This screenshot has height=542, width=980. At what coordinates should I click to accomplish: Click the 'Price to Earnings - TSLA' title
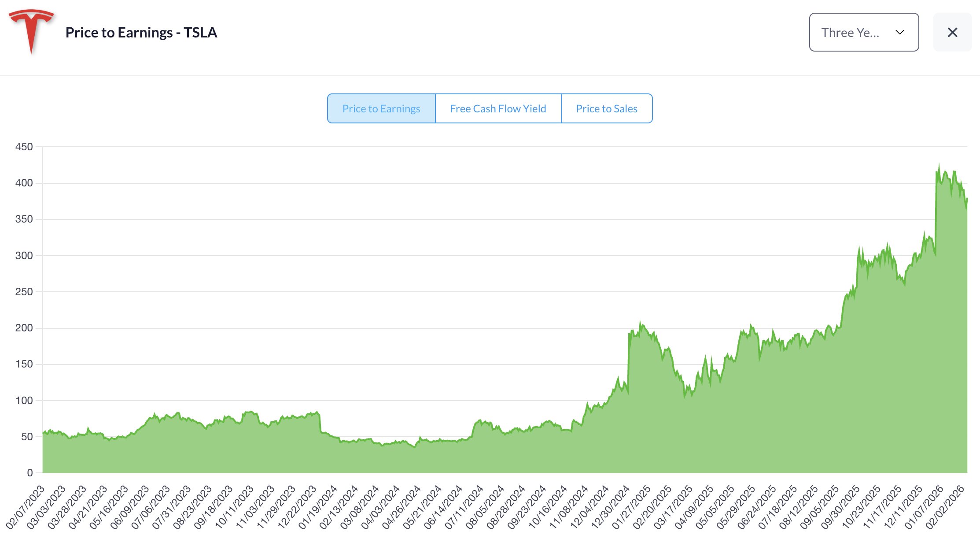[x=141, y=32]
